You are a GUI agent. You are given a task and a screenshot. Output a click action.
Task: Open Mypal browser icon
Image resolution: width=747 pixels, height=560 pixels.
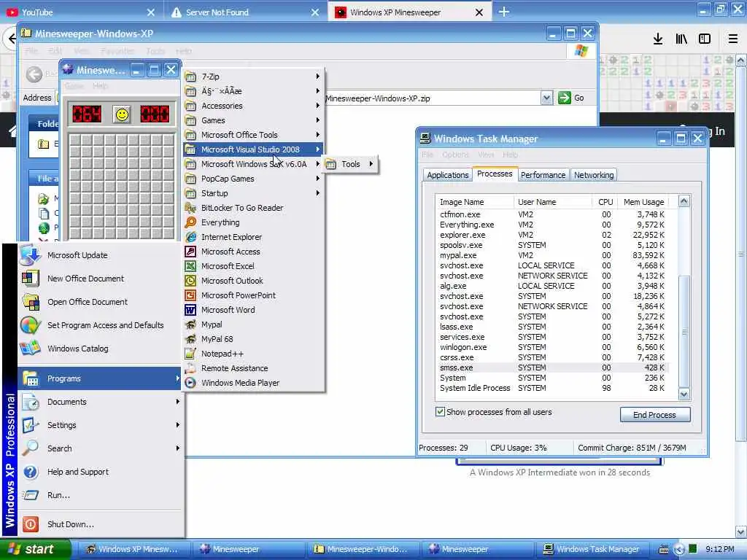190,324
